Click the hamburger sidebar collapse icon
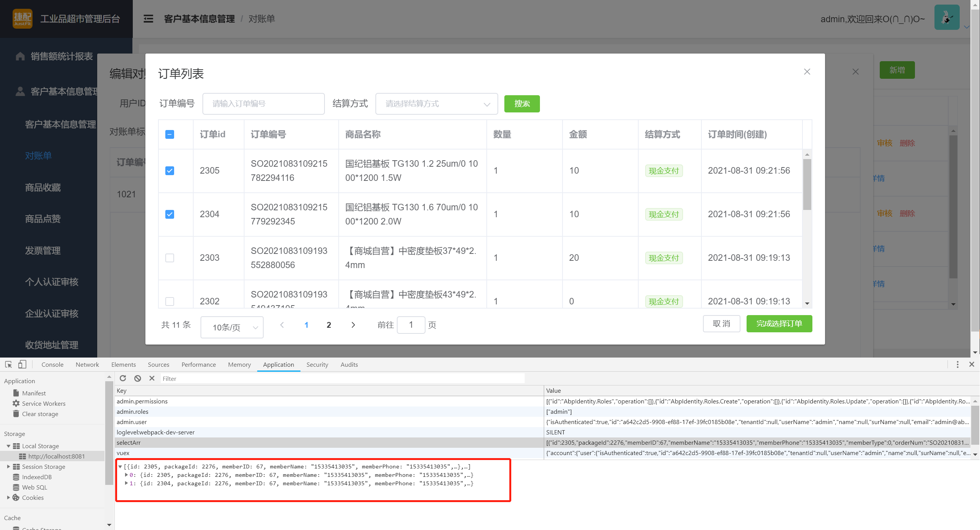980x530 pixels. 148,19
